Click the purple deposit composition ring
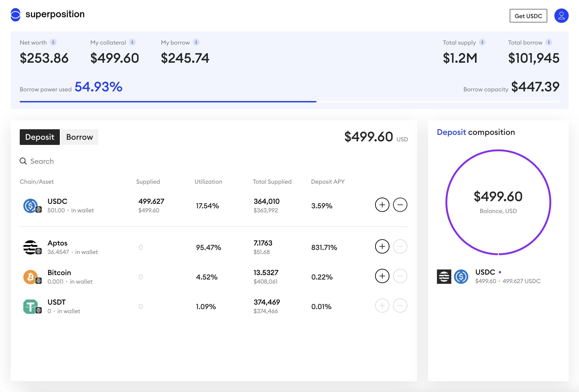Screen dimensions: 579x392 (446, 202)
